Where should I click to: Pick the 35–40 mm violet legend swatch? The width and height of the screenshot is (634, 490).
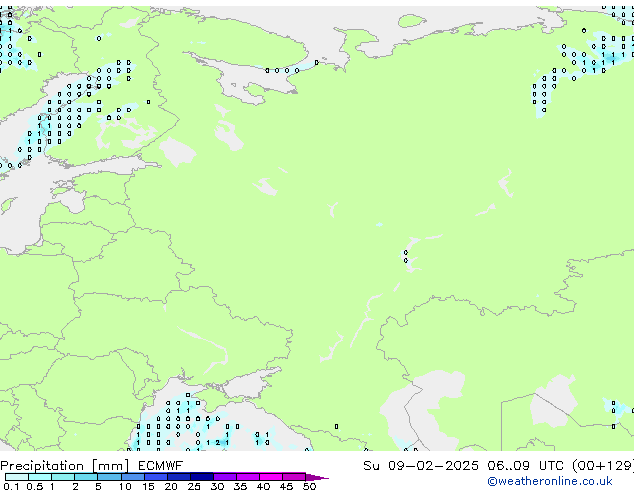[247, 477]
